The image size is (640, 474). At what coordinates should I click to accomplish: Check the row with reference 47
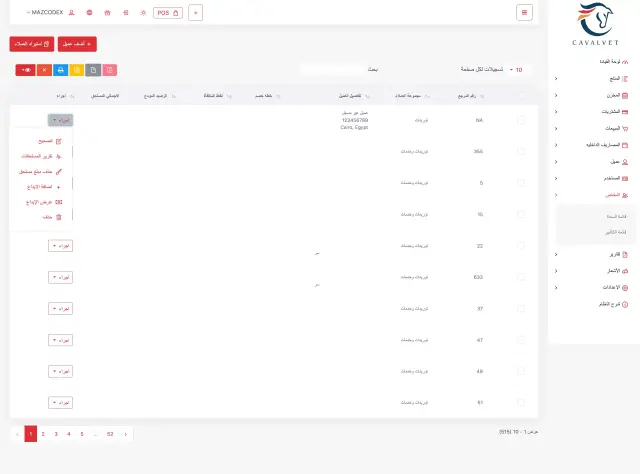(x=521, y=340)
